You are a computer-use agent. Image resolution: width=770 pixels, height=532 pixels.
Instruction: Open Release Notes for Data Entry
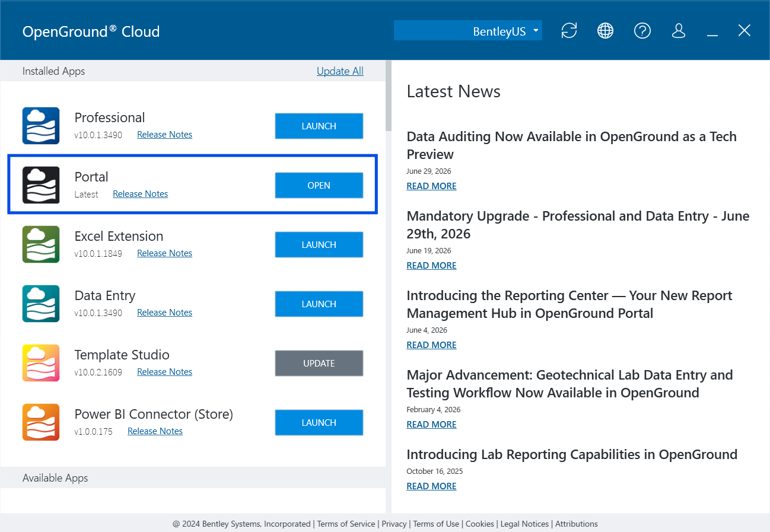click(164, 313)
